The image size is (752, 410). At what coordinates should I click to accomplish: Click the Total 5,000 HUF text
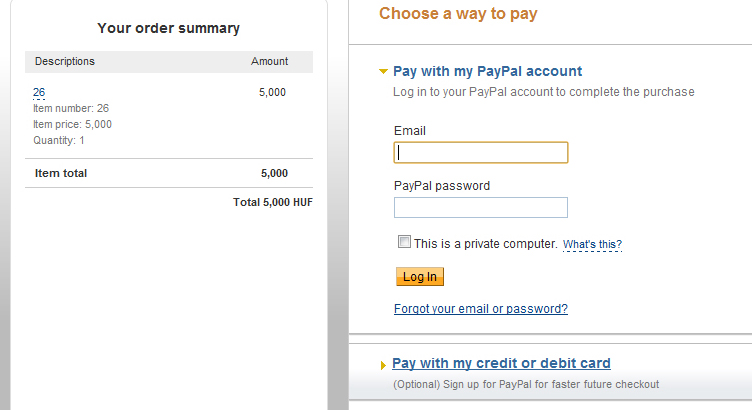click(x=272, y=202)
